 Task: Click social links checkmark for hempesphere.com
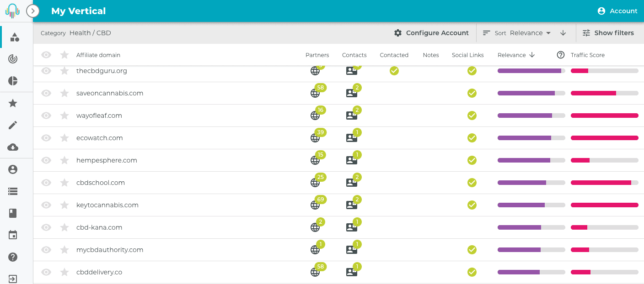[x=472, y=160]
